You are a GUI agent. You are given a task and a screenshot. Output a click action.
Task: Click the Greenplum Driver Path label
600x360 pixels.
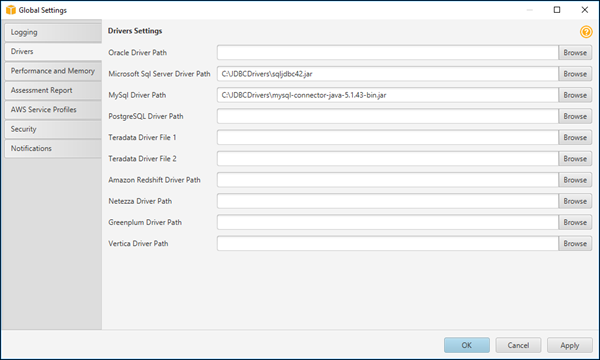coord(145,222)
